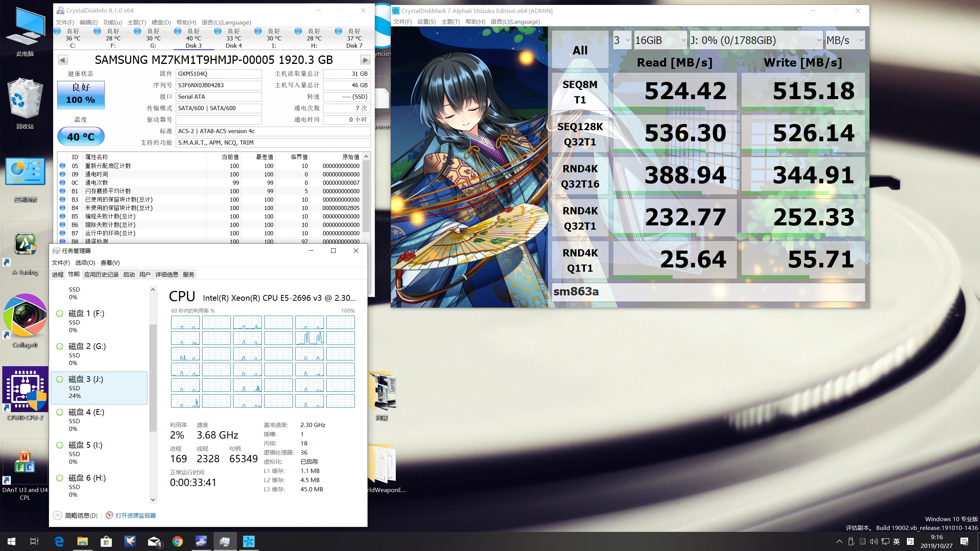Open notification action center icon
The image size is (980, 551).
click(964, 541)
